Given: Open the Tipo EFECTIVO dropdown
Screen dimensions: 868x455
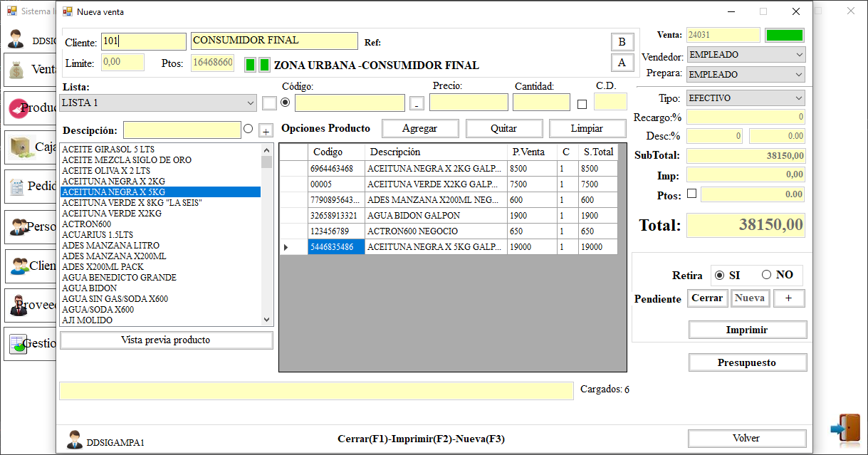Looking at the screenshot, I should 746,98.
